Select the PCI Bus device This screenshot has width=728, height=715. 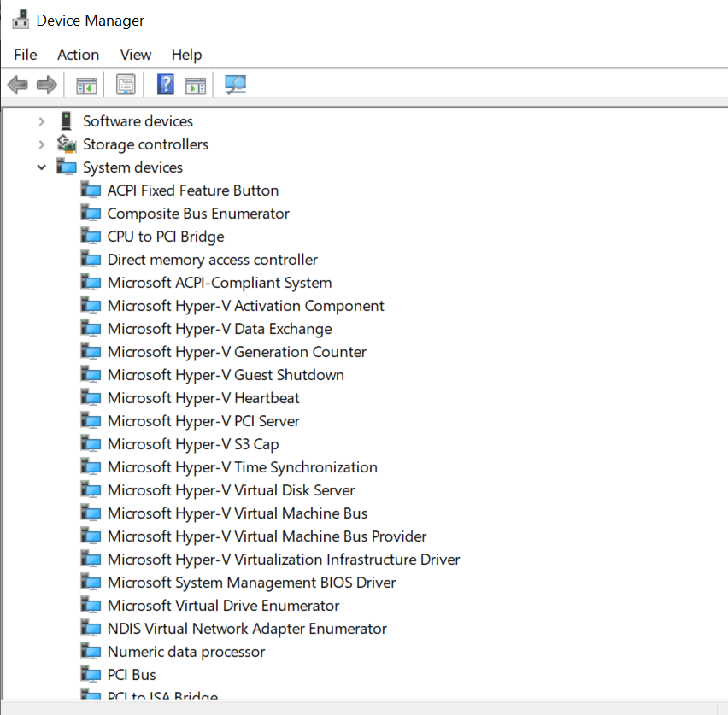[132, 675]
